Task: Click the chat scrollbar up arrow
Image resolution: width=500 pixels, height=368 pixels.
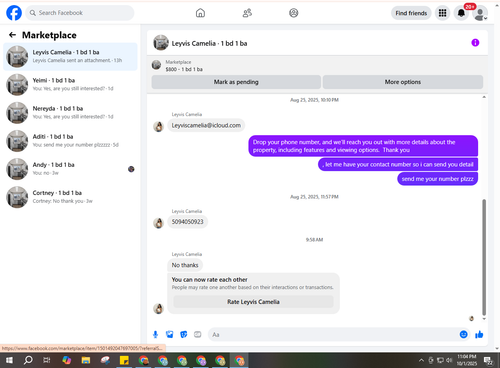Action: point(484,97)
